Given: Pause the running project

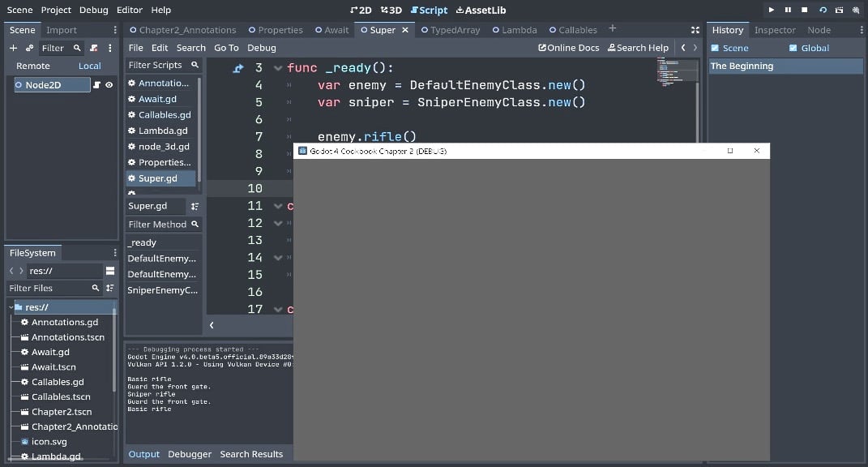Looking at the screenshot, I should (x=788, y=10).
